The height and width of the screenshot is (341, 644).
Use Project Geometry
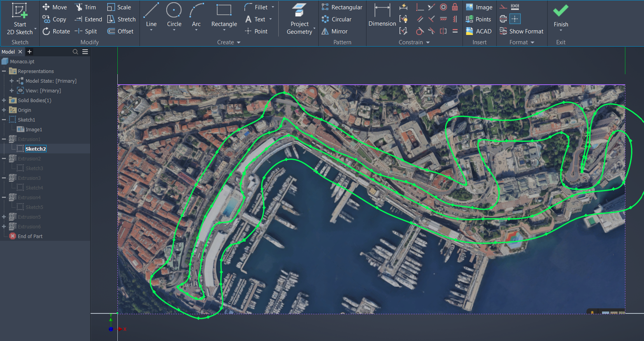click(x=299, y=19)
